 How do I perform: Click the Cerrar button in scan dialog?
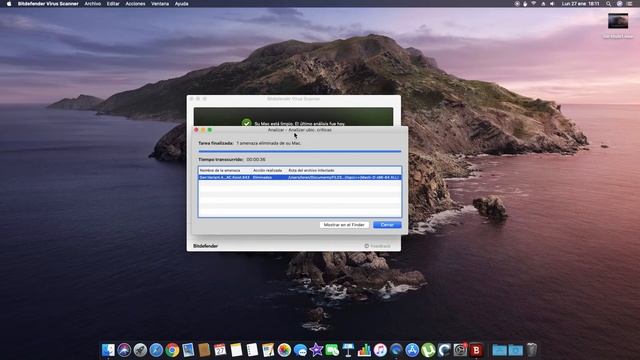pyautogui.click(x=387, y=225)
